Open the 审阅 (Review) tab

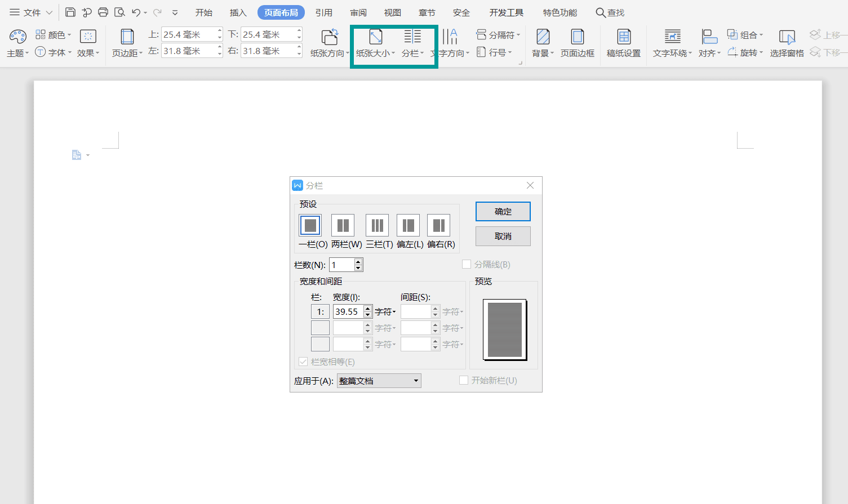click(x=358, y=12)
